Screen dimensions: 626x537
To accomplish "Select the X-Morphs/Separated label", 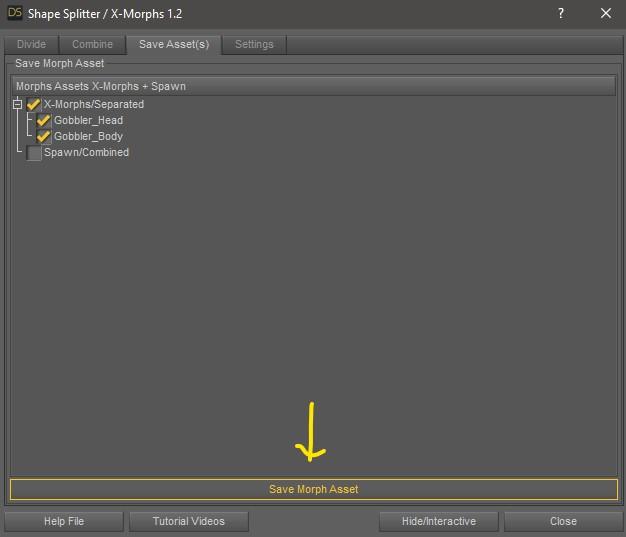I will (94, 104).
